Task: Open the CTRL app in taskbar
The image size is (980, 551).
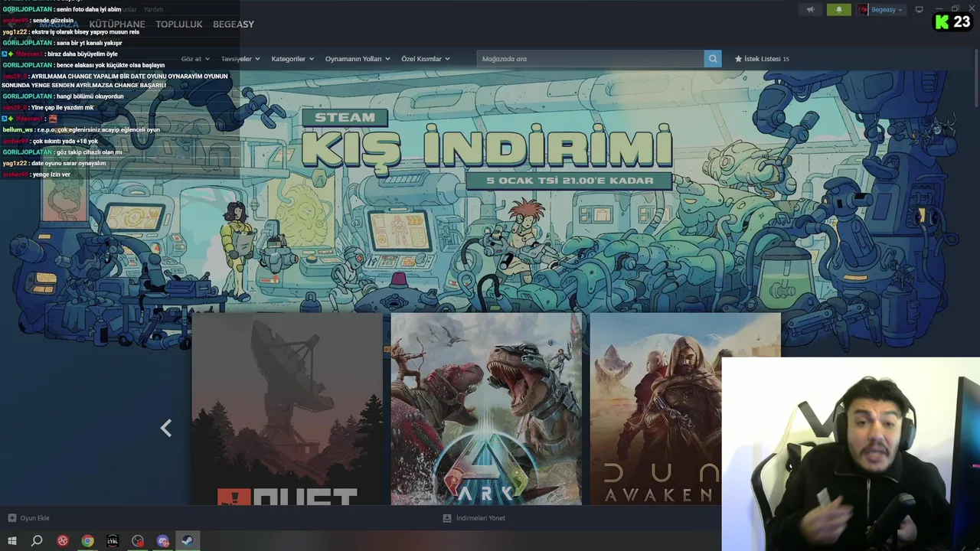Action: pyautogui.click(x=113, y=541)
